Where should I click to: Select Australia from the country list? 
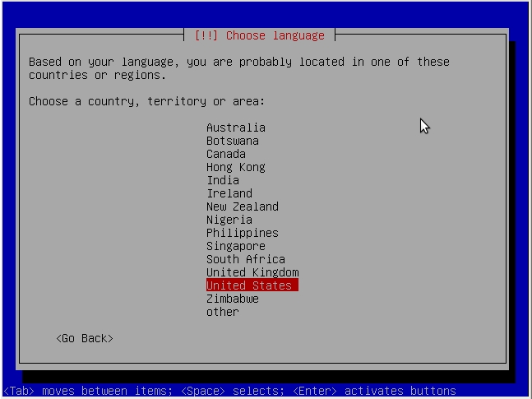click(236, 128)
